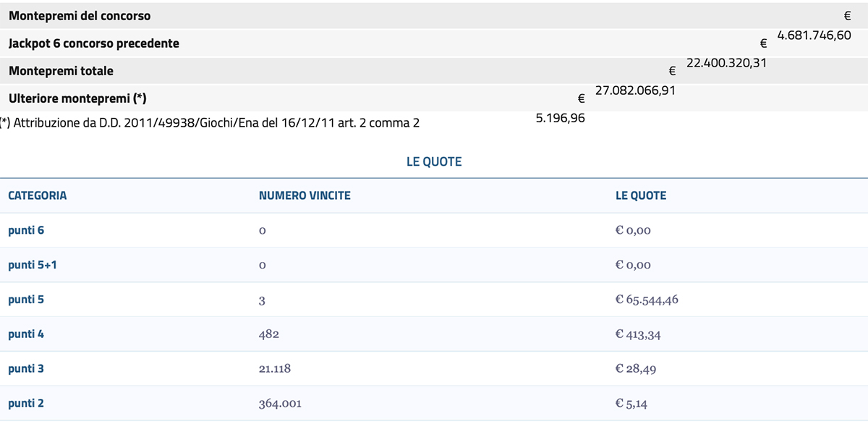
Task: Click the Attribuzione da D.D. footnote text
Action: click(210, 123)
